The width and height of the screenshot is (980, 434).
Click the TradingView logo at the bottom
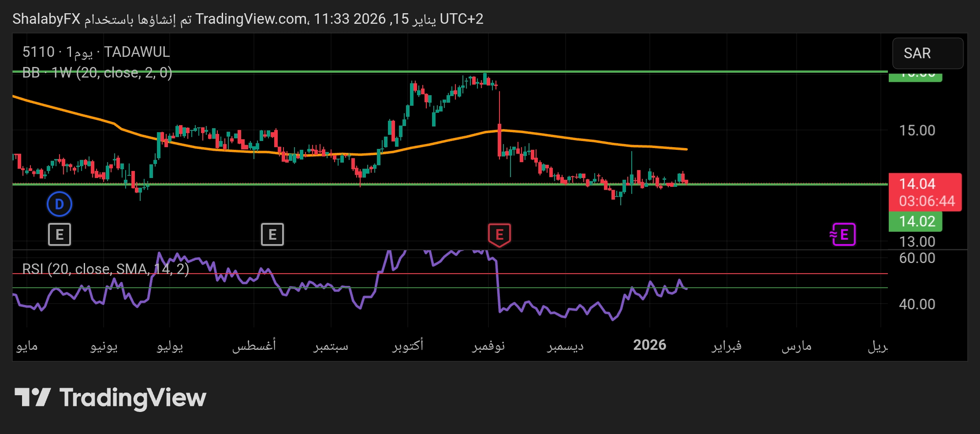(x=110, y=398)
